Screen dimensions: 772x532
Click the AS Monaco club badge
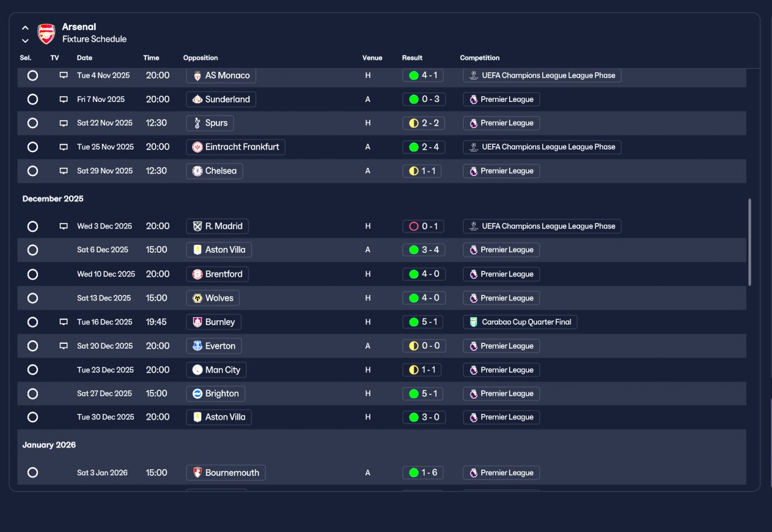coord(197,75)
